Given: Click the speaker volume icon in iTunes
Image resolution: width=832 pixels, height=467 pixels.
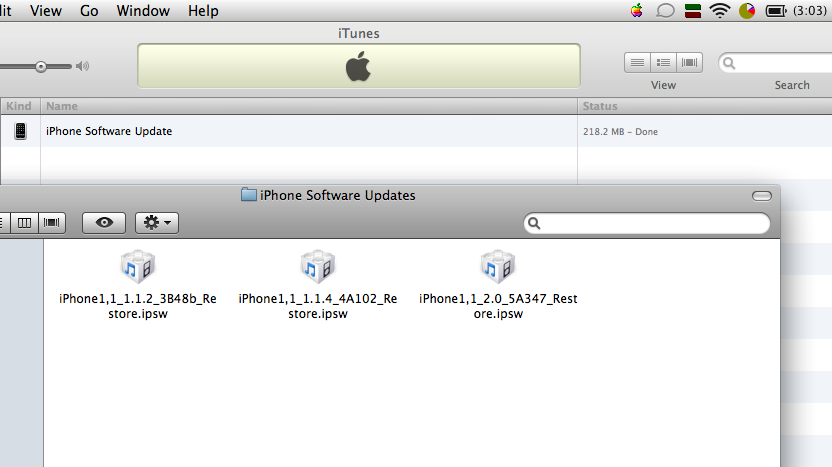Looking at the screenshot, I should pos(82,66).
